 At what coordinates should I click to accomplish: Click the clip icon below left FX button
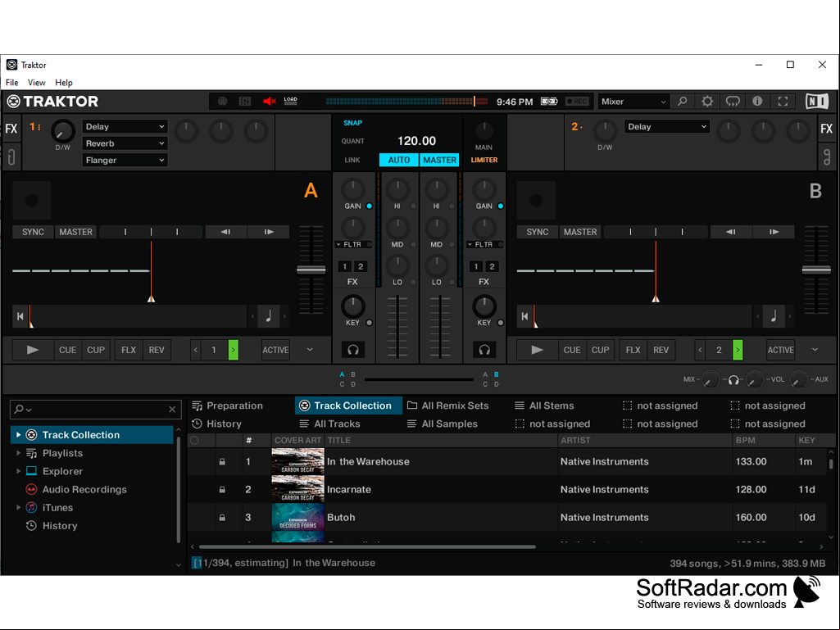pyautogui.click(x=11, y=157)
